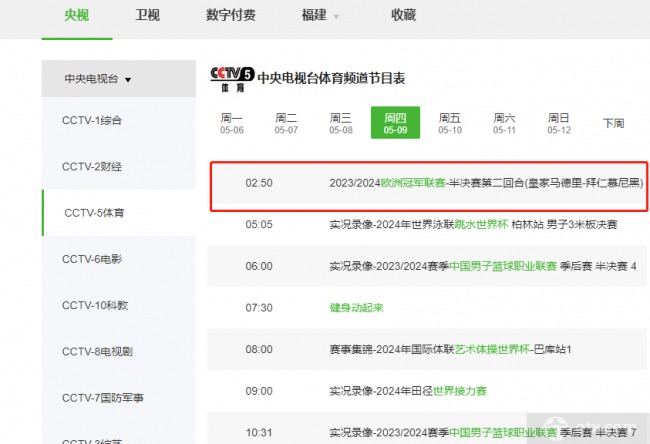The height and width of the screenshot is (444, 650).
Task: Select CCTV-7国防军事 channel
Action: point(119,398)
